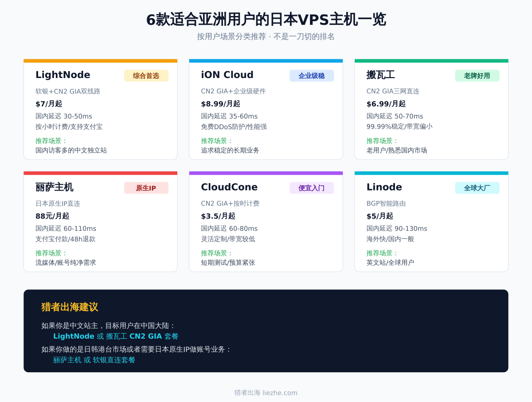Viewport: 532px width, 402px height.
Task: Click the 便宜入门 badge on CloudCone card
Action: coord(312,188)
